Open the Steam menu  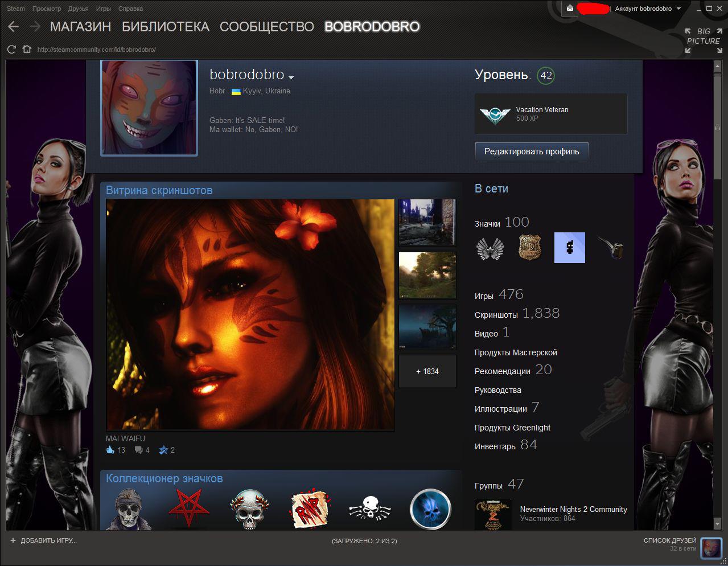pyautogui.click(x=16, y=9)
